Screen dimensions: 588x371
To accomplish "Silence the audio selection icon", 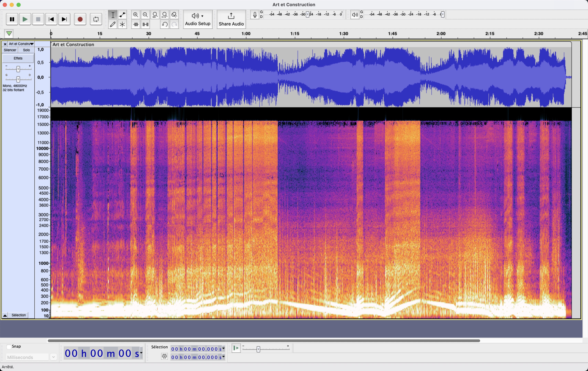I will point(146,24).
